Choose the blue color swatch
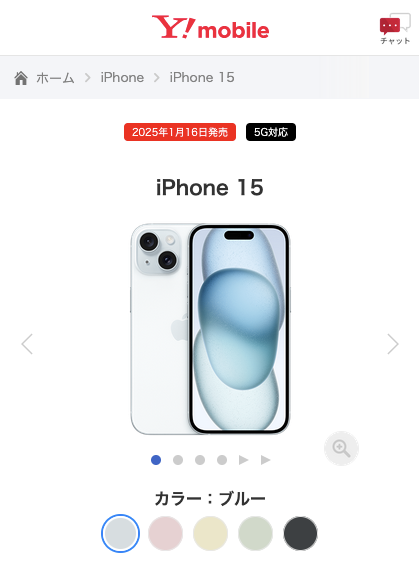The height and width of the screenshot is (562, 419). pos(120,533)
